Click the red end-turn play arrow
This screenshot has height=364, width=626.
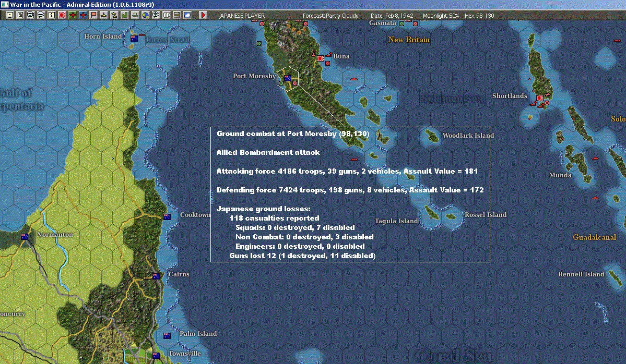(x=203, y=15)
